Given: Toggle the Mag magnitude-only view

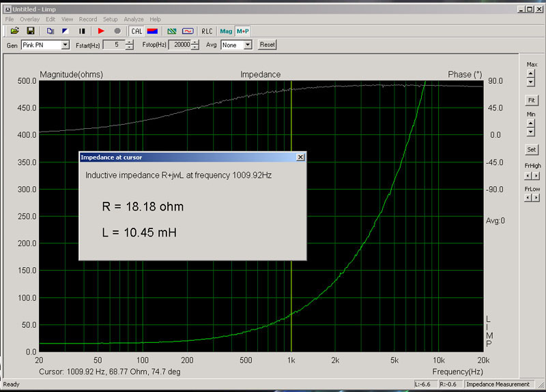Looking at the screenshot, I should (226, 31).
